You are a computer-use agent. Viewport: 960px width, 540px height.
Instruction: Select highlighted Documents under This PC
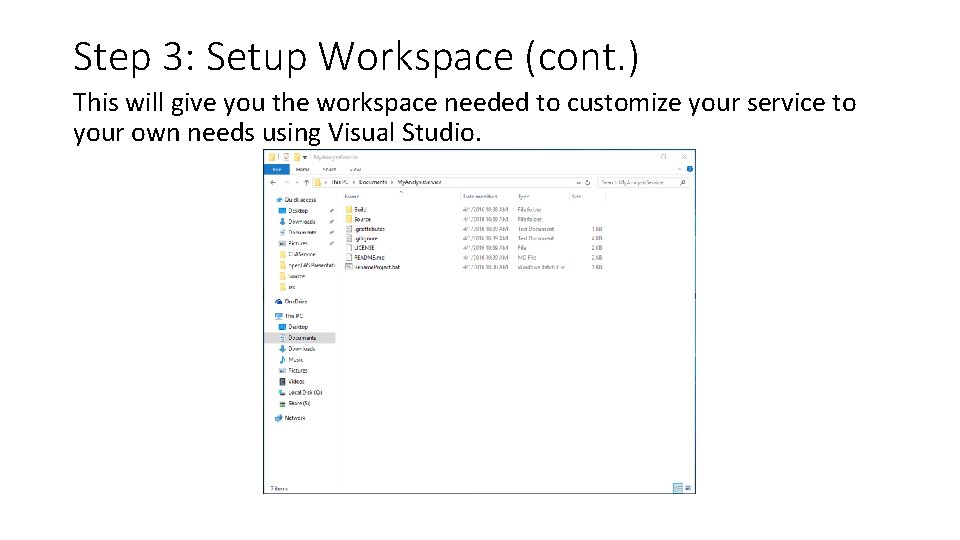click(302, 338)
